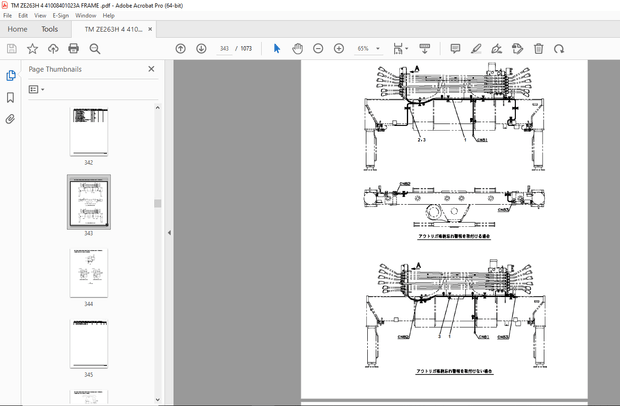Screen dimensions: 620x406
Task: Click the Stamp tool icon
Action: [x=517, y=49]
